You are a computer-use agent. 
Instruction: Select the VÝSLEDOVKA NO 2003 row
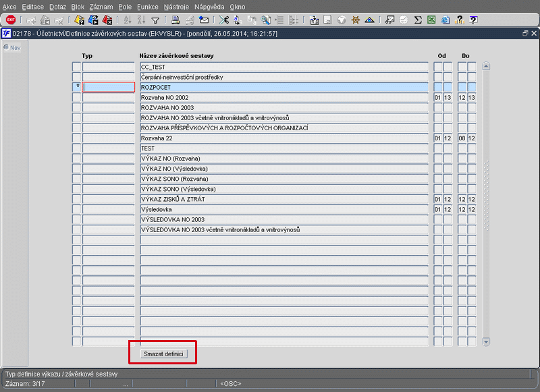284,219
